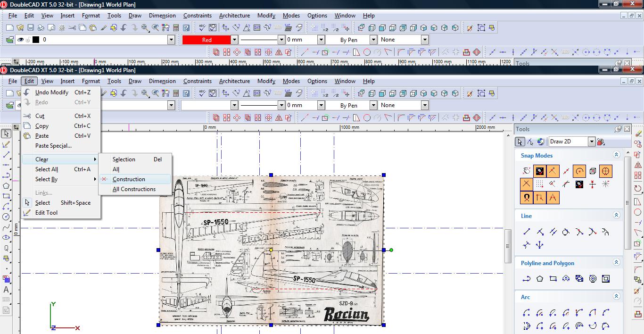Click the first Arc tool icon
This screenshot has height=334, width=644.
(x=527, y=313)
